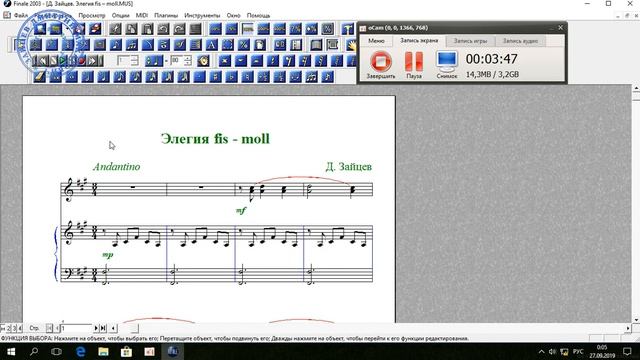Open the Помощь menu
The height and width of the screenshot is (360, 640).
click(x=258, y=15)
